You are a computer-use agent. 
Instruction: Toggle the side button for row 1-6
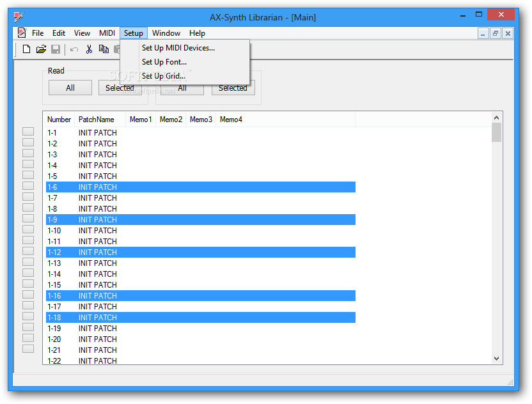tap(28, 185)
